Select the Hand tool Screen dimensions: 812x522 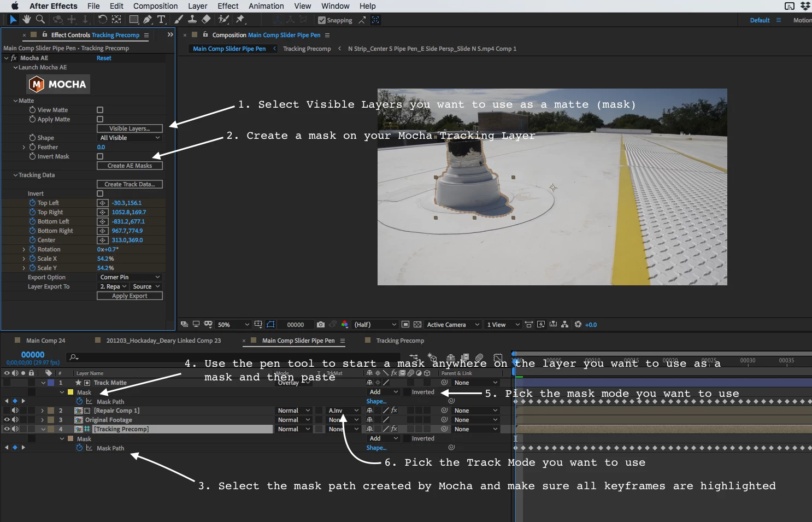pos(27,20)
